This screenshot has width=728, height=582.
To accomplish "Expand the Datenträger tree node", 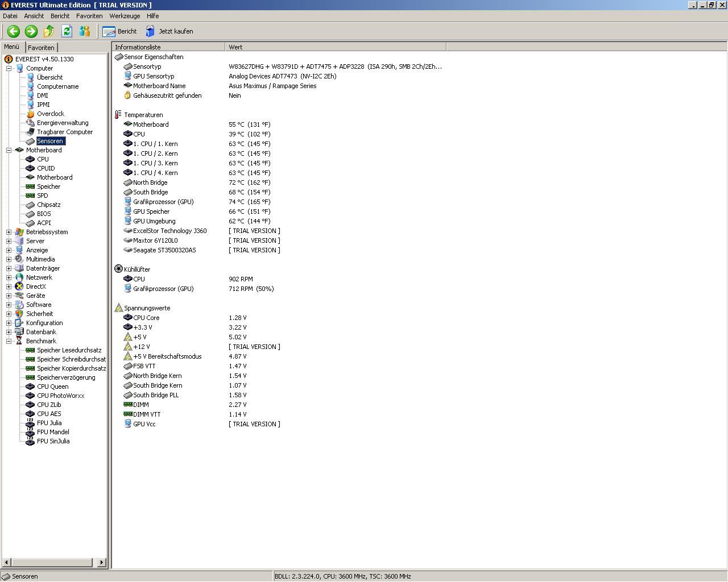I will pyautogui.click(x=9, y=268).
